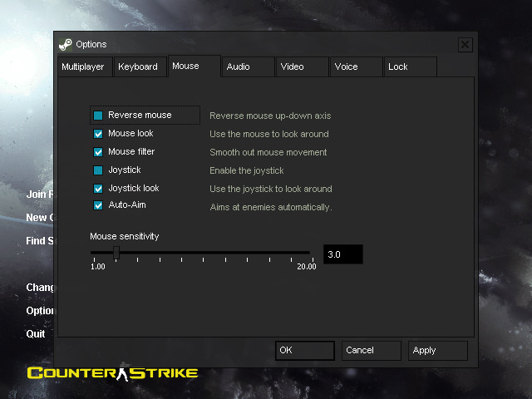Turn off Joystick look checkbox
The image size is (532, 399).
pyautogui.click(x=98, y=189)
